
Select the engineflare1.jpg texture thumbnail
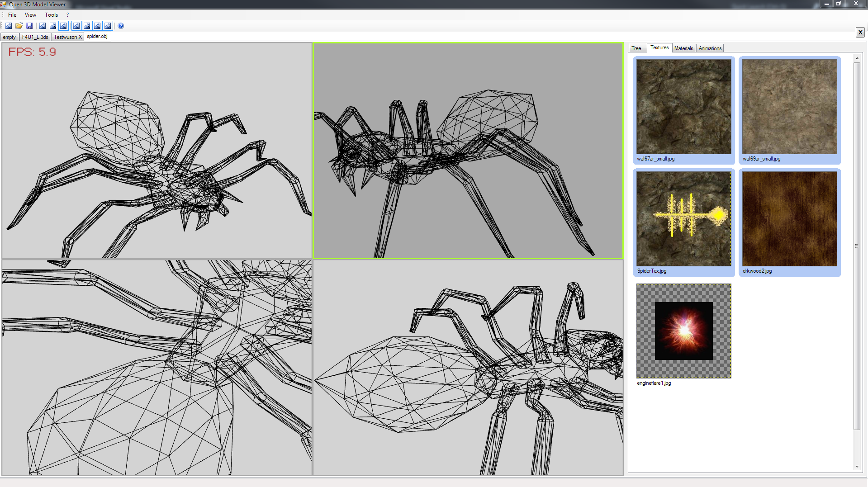click(x=683, y=331)
